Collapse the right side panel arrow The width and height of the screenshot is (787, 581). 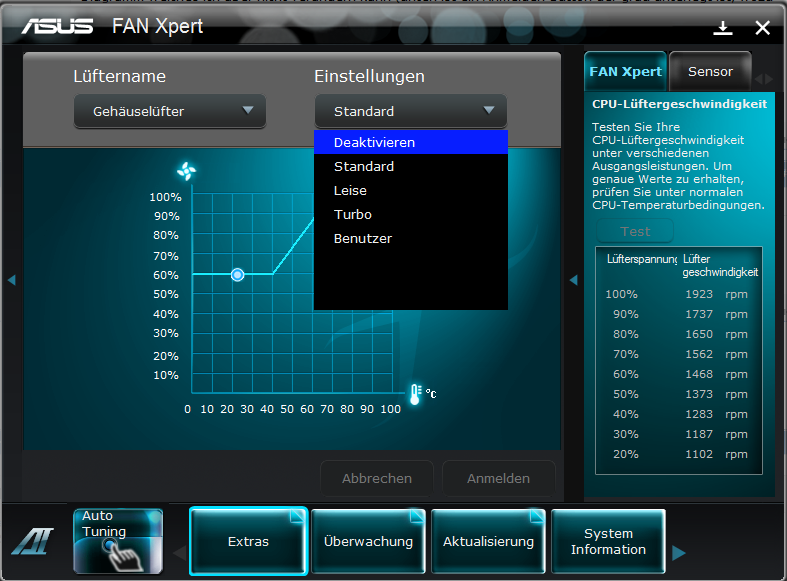574,280
